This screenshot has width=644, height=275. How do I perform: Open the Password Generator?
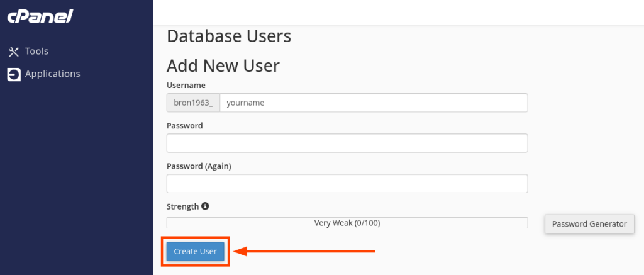pos(589,224)
